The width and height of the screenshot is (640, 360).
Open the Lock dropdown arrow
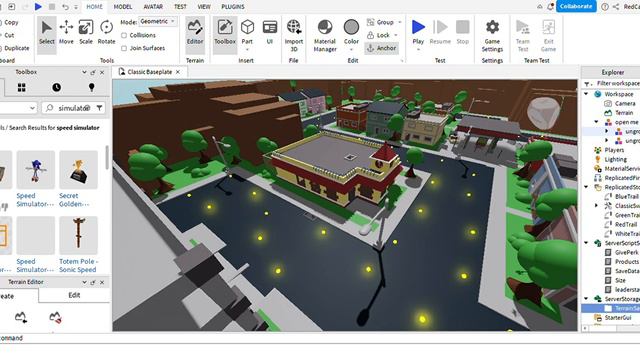[x=396, y=35]
